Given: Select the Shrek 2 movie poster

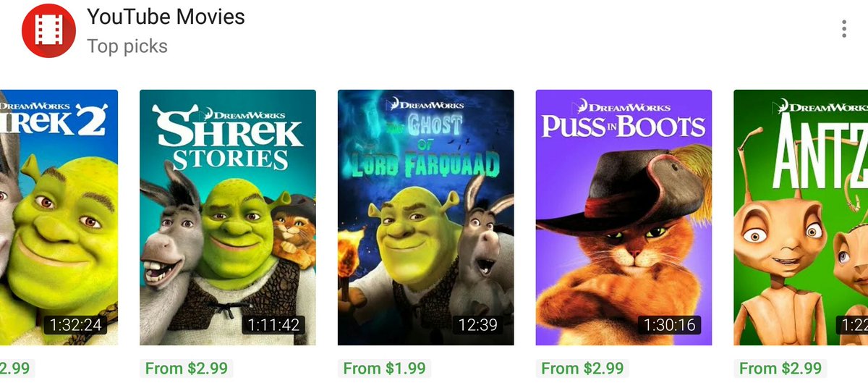Looking at the screenshot, I should tap(59, 217).
